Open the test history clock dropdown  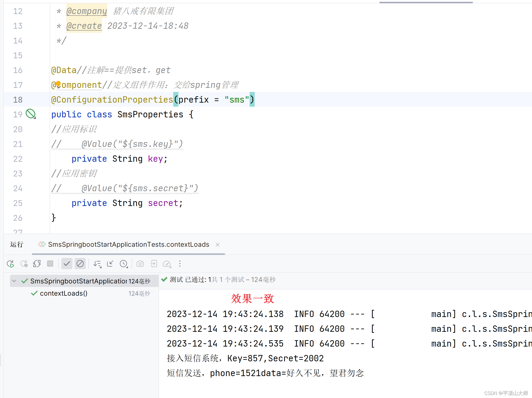tap(124, 264)
